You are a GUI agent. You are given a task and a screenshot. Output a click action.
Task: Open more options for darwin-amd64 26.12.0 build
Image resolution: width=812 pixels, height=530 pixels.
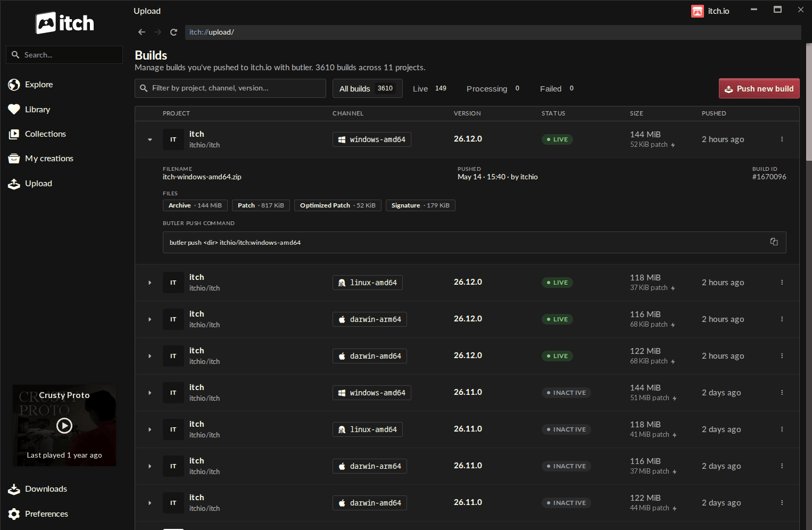(x=782, y=356)
